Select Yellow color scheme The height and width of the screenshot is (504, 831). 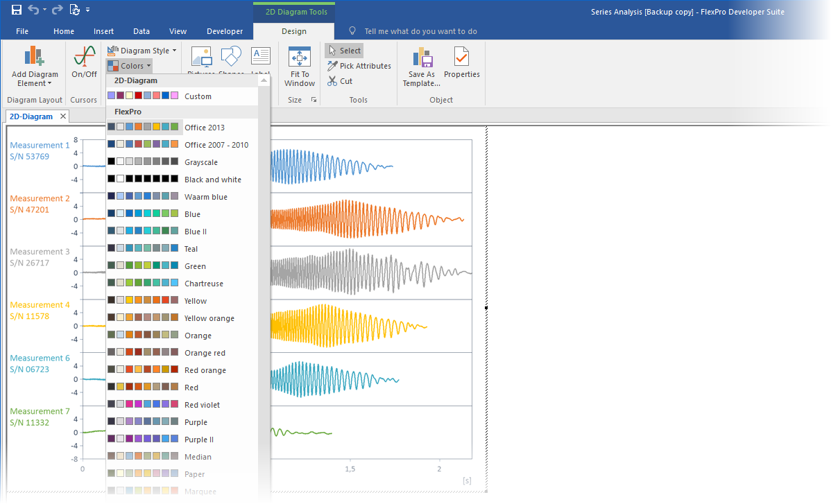tap(182, 301)
